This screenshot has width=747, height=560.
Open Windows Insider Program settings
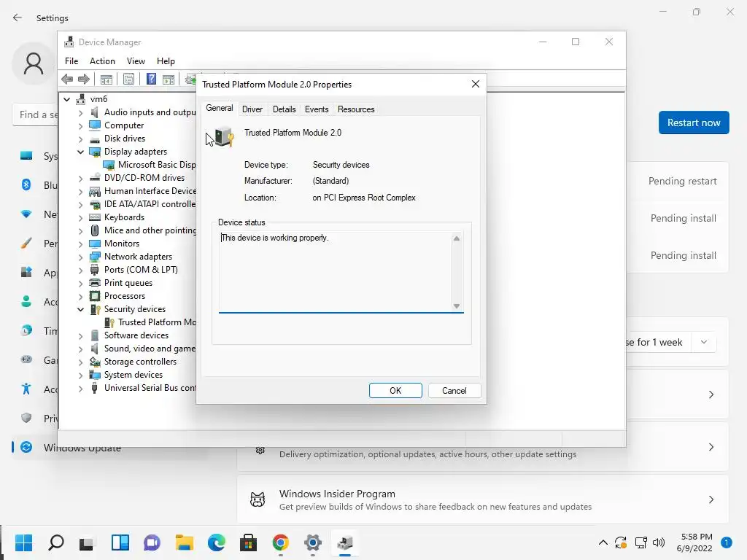tap(483, 499)
